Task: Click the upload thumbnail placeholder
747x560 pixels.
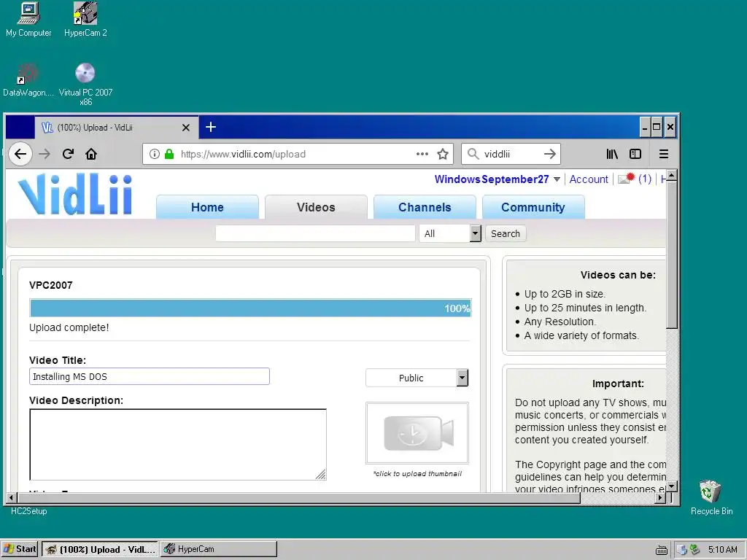Action: 417,433
